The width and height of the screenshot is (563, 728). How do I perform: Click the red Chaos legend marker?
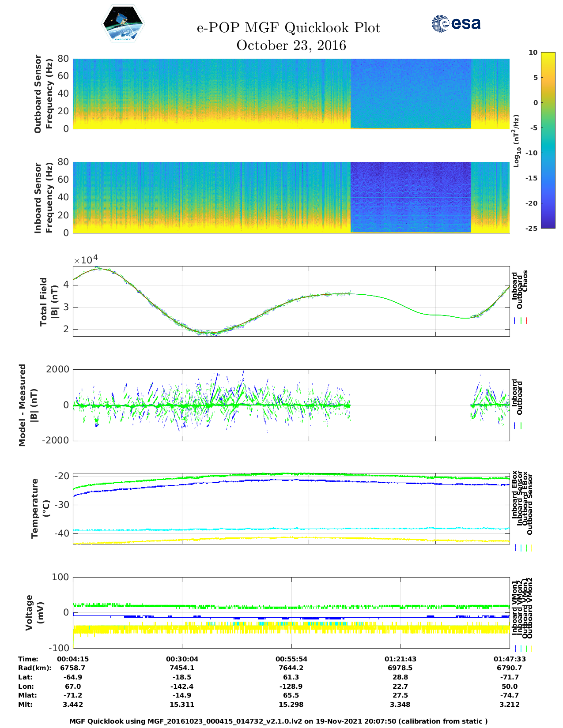point(526,321)
